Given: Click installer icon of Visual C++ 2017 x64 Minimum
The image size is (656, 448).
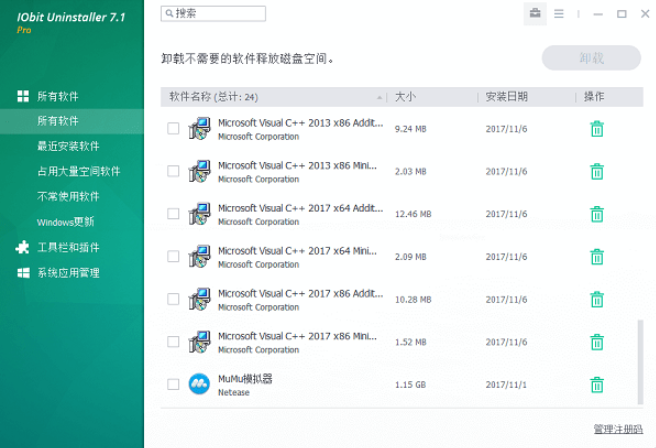Looking at the screenshot, I should pyautogui.click(x=199, y=256).
